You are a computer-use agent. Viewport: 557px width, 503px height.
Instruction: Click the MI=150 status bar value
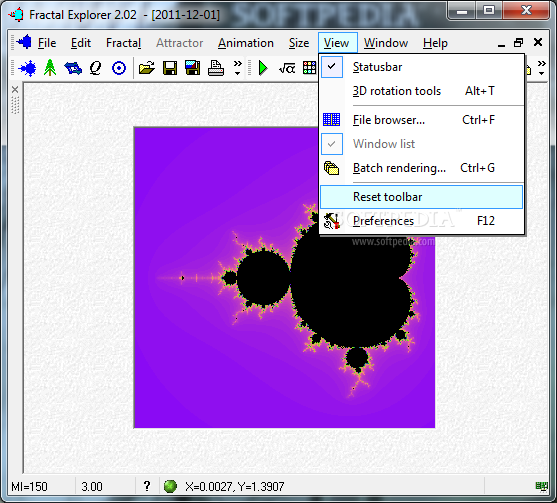pos(29,486)
